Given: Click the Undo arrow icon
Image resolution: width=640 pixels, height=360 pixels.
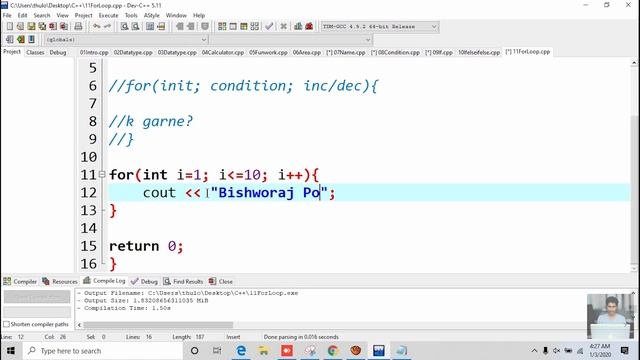Looking at the screenshot, I should (97, 27).
